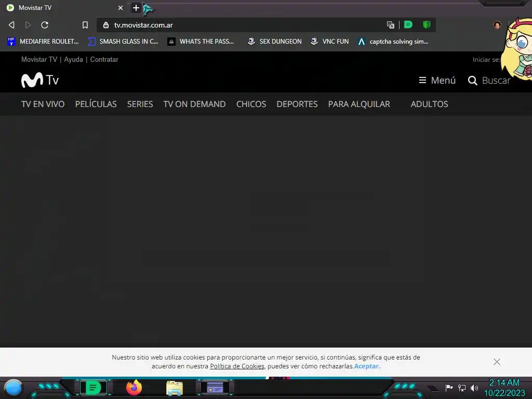Go back with the browser back arrow
Image resolution: width=532 pixels, height=399 pixels.
[x=11, y=25]
